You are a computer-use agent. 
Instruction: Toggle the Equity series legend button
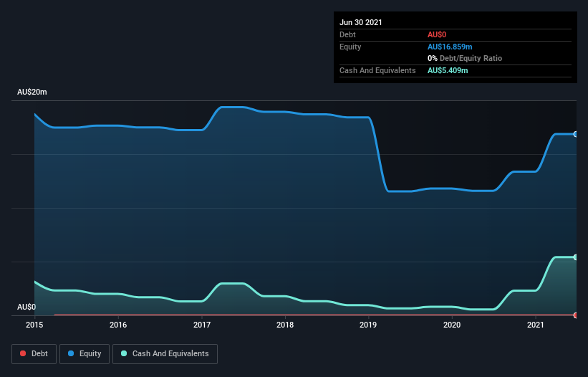pos(85,354)
